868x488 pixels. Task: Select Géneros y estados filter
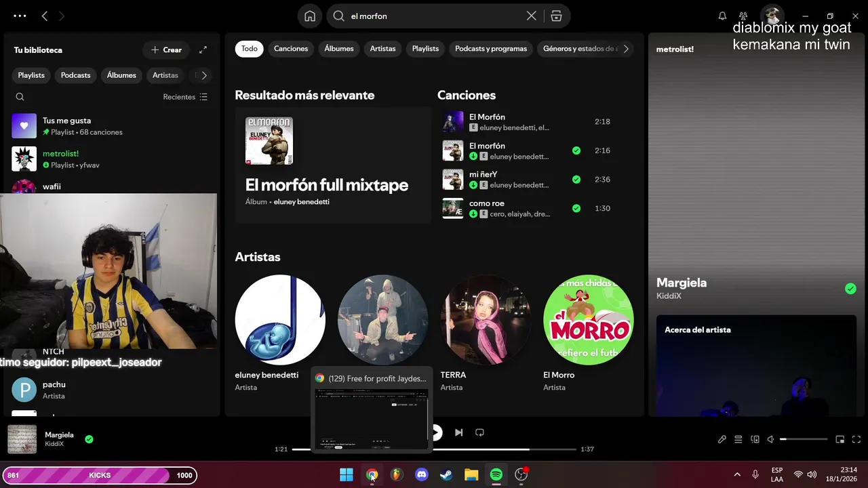[580, 49]
